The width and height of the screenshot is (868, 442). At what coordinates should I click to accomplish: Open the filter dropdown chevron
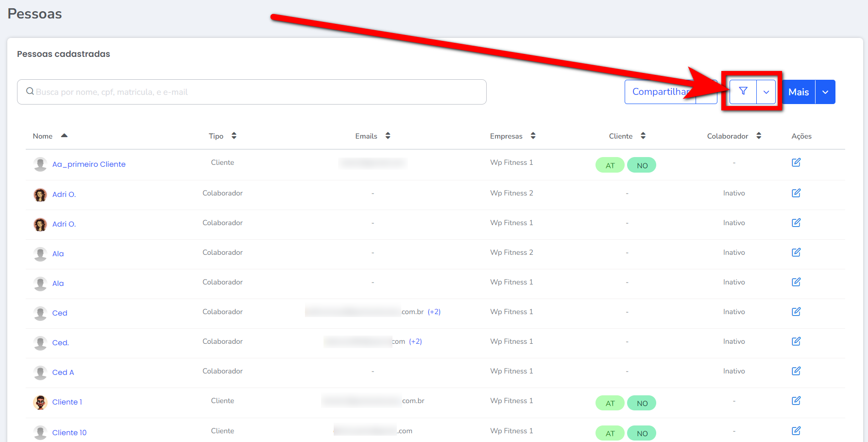[766, 92]
